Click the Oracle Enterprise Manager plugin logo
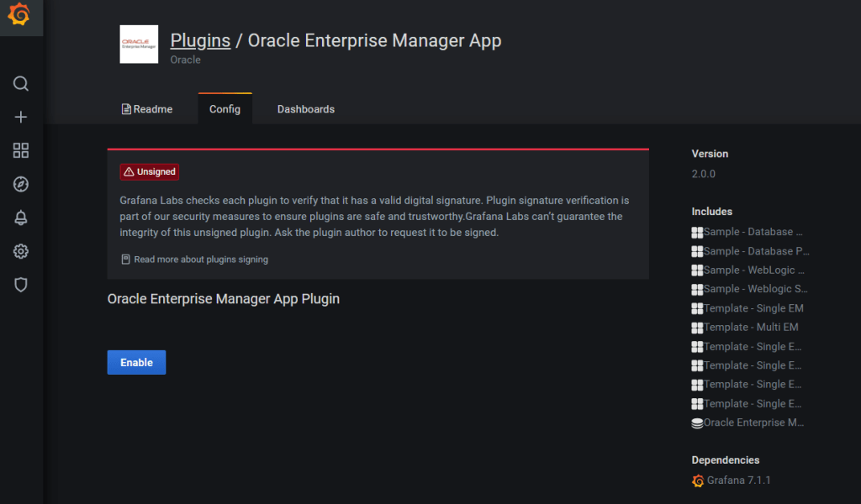The height and width of the screenshot is (504, 861). point(139,45)
